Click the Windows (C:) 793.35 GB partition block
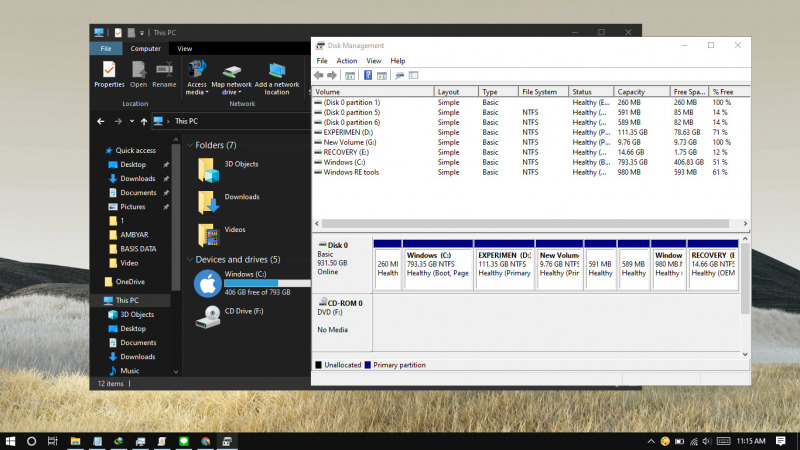800x450 pixels. 438,265
